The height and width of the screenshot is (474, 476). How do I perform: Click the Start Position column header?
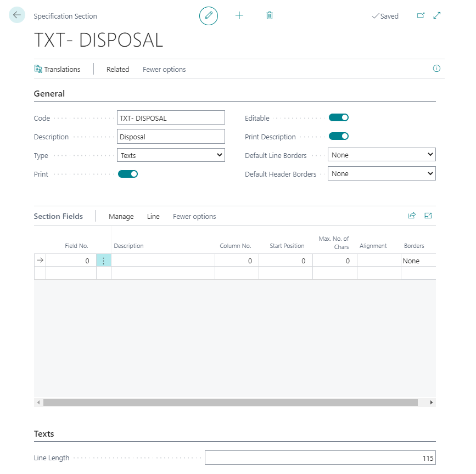[x=287, y=246]
